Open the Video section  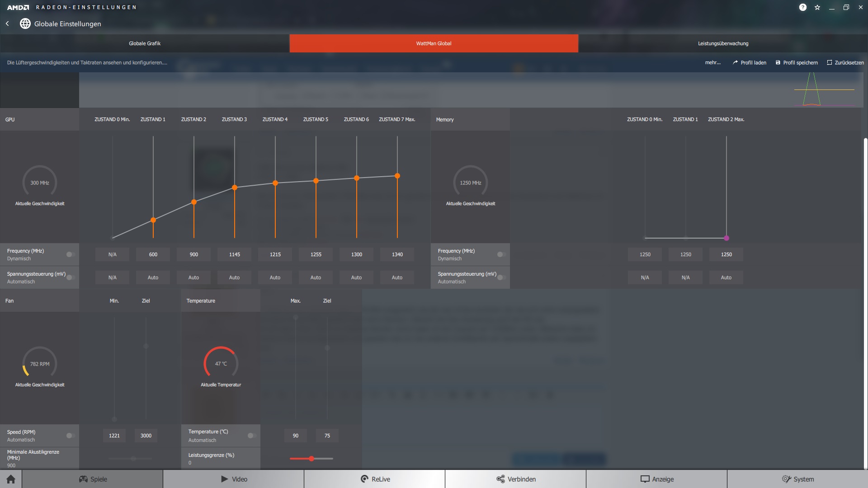pyautogui.click(x=234, y=479)
